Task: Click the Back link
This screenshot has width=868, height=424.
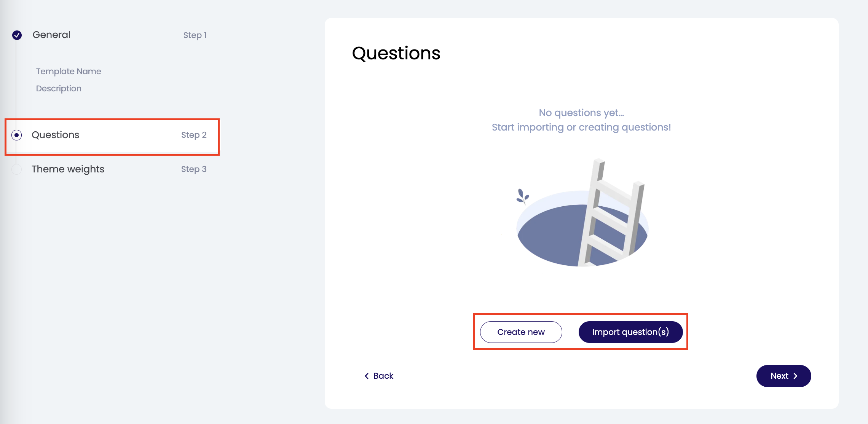Action: coord(383,376)
